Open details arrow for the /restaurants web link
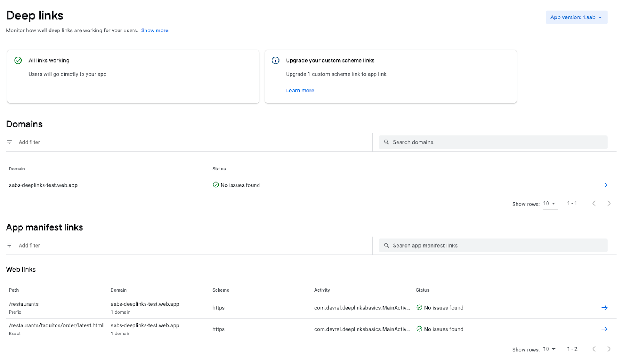Viewport: 630px width, 364px height. (604, 308)
